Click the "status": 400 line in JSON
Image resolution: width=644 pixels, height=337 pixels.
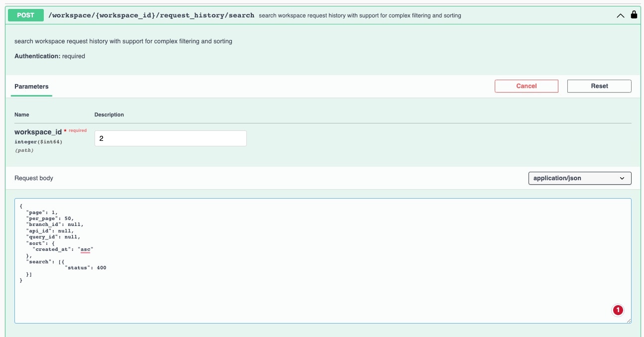86,268
